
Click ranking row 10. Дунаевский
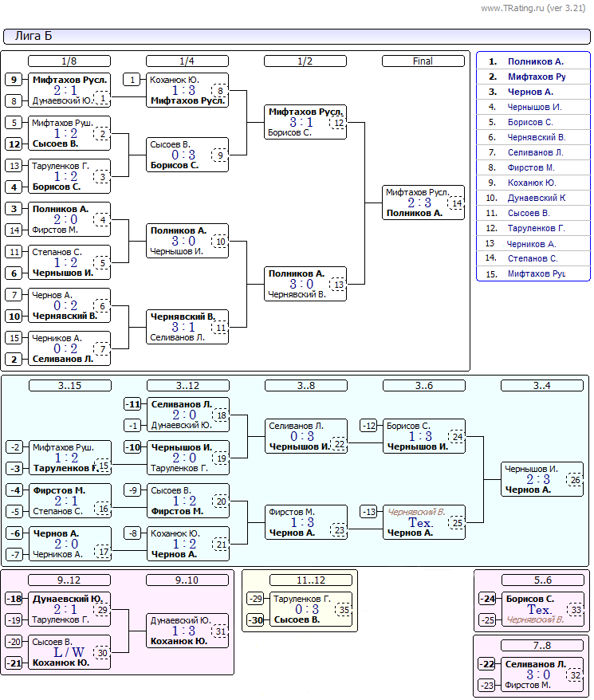pos(533,199)
